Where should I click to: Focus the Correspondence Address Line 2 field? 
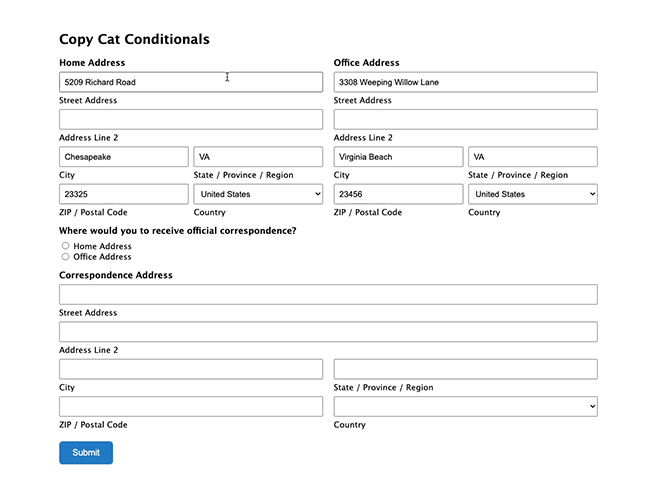(328, 332)
